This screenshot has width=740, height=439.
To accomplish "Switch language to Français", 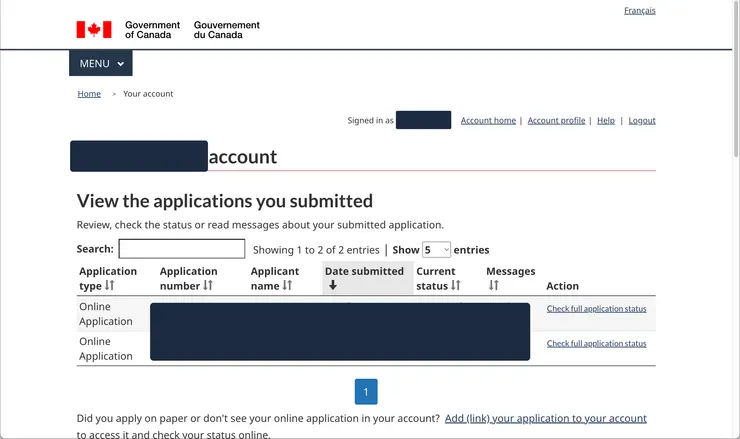I will point(639,11).
